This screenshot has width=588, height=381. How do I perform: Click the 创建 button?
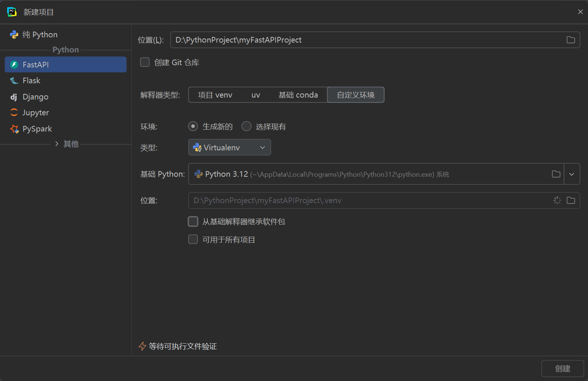click(563, 369)
